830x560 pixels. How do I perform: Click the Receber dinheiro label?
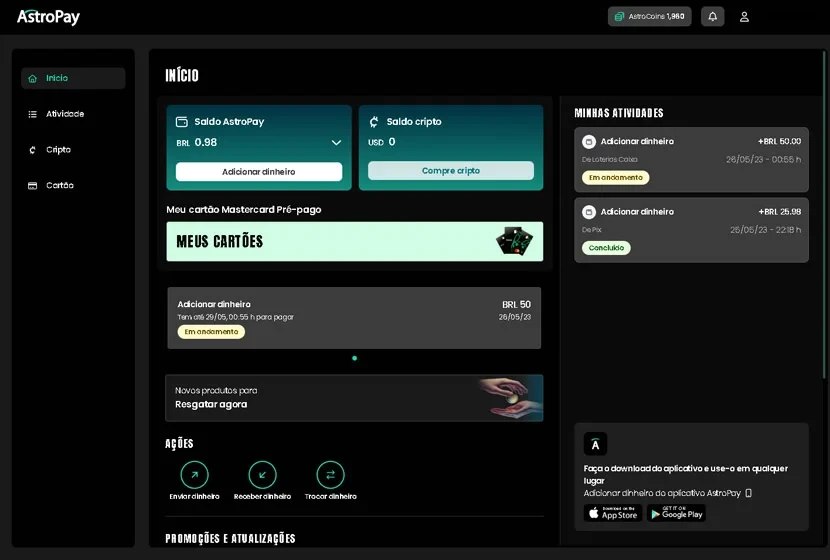(263, 496)
